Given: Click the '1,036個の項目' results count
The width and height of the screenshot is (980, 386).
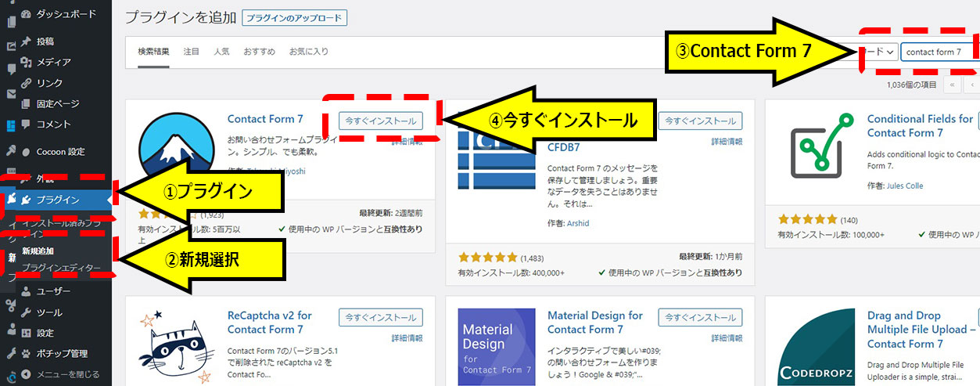Looking at the screenshot, I should [x=911, y=85].
